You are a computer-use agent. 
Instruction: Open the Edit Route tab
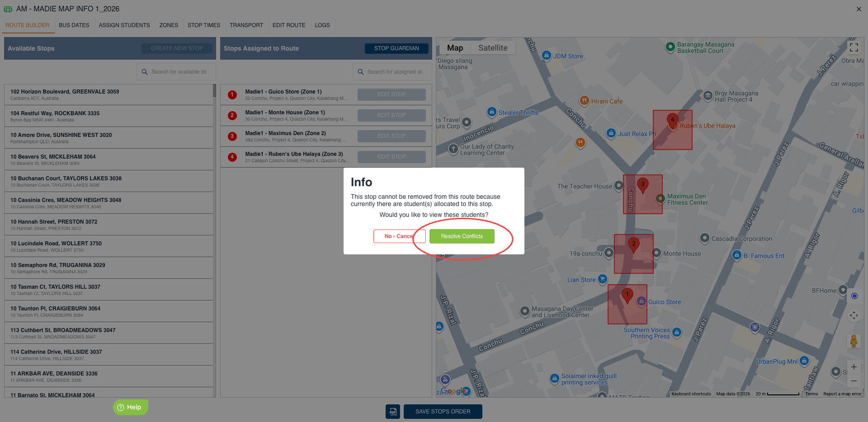(289, 25)
